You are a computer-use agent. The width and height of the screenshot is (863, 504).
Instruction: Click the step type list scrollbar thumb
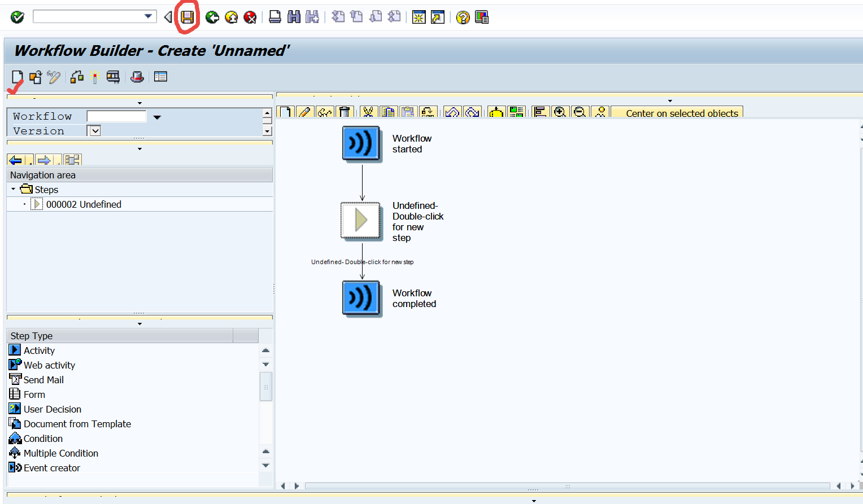point(266,387)
